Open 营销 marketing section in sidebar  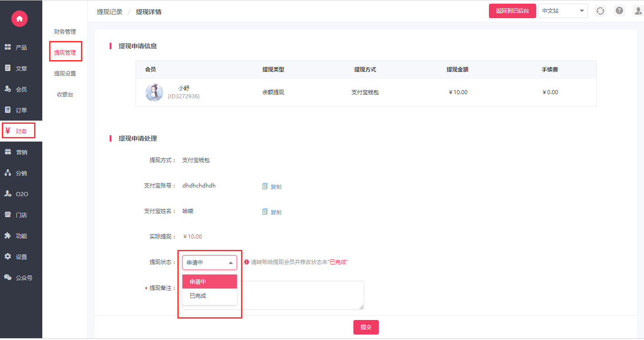point(21,152)
